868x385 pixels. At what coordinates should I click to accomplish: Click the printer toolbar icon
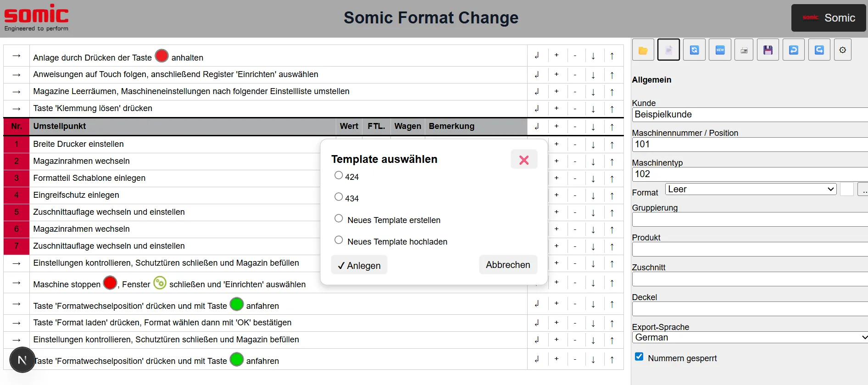click(x=744, y=50)
